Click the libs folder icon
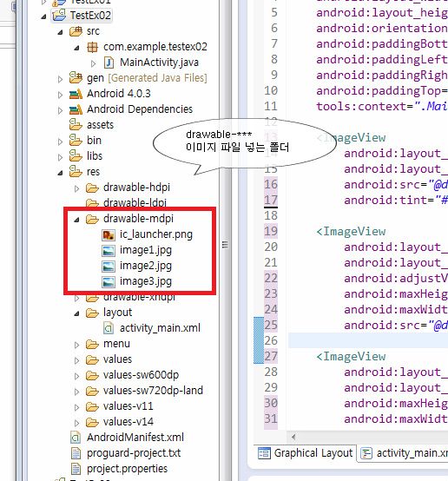Image resolution: width=448 pixels, height=481 pixels. coord(76,155)
